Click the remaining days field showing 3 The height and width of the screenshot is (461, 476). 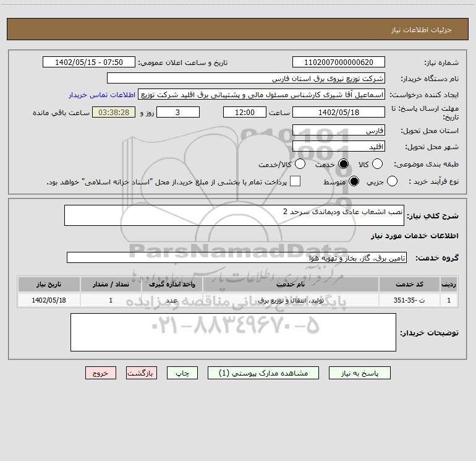point(178,112)
